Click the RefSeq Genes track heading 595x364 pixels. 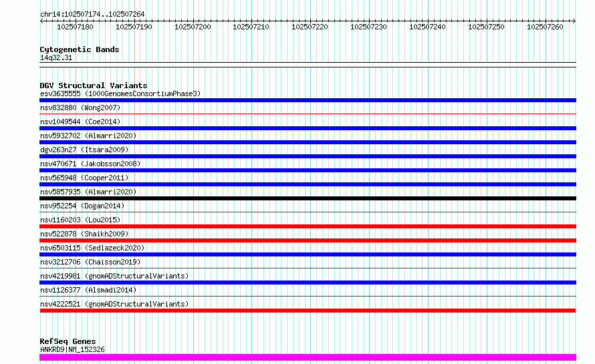[x=68, y=341]
